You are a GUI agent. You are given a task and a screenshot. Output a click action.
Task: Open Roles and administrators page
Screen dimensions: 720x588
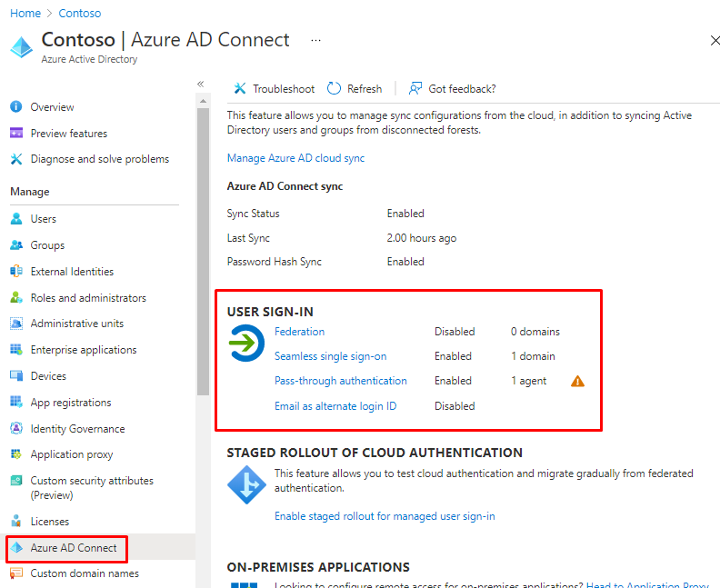pyautogui.click(x=87, y=298)
